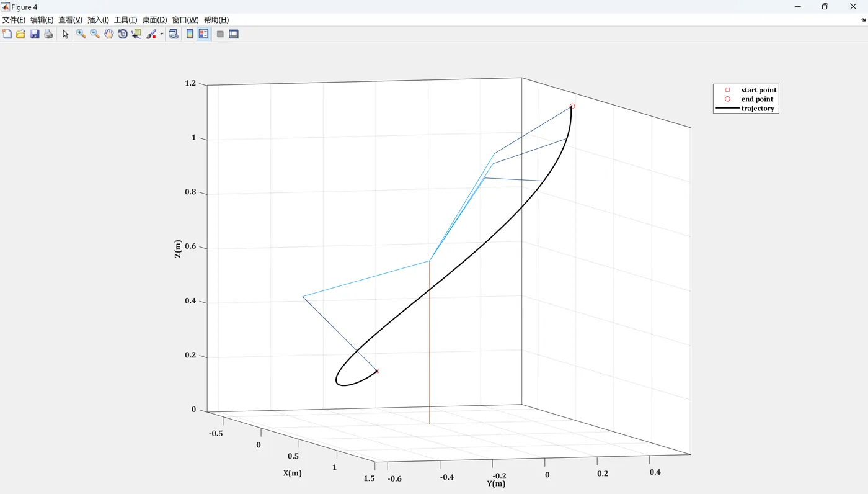Click the black line sample in the legend
Screen dimensions: 868x494
(x=727, y=109)
